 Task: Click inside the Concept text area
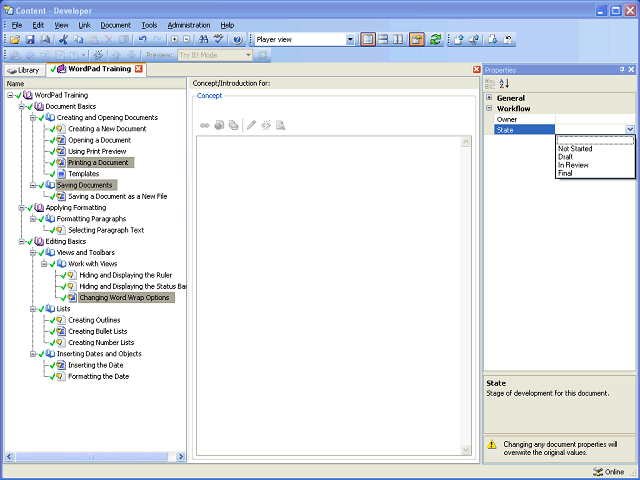329,296
